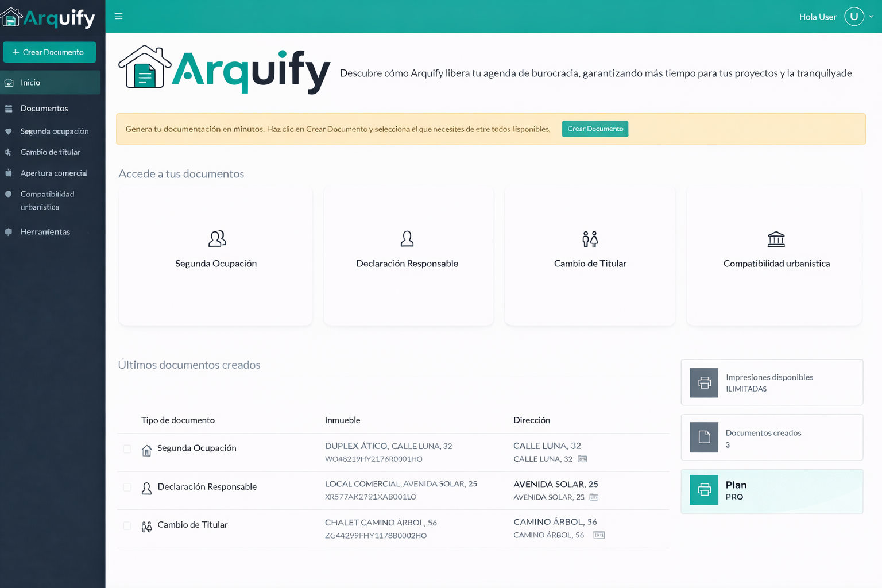The height and width of the screenshot is (588, 882).
Task: Click the Segunda Ocupación card icon
Action: pyautogui.click(x=216, y=238)
